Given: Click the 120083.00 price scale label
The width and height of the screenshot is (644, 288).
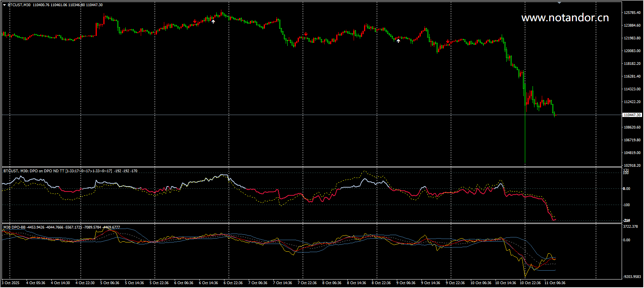Looking at the screenshot, I should click(x=632, y=51).
